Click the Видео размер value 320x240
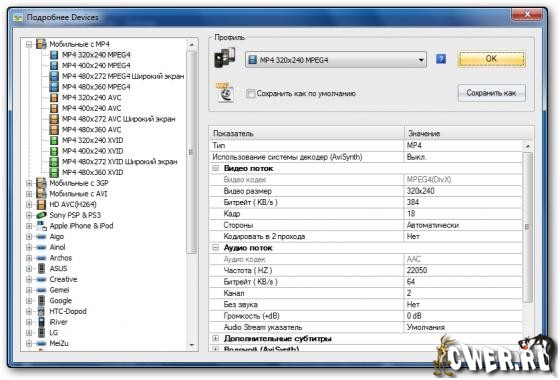This screenshot has height=380, width=560. [420, 191]
